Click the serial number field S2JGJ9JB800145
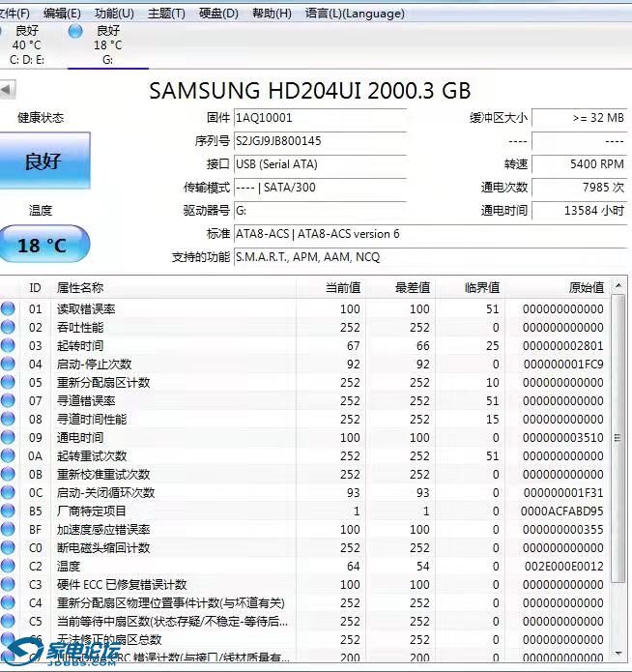Image resolution: width=632 pixels, height=672 pixels. [320, 141]
